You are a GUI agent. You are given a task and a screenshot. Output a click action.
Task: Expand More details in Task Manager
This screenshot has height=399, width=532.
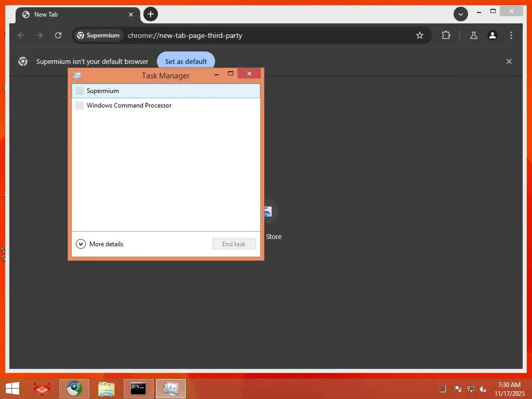pos(99,244)
